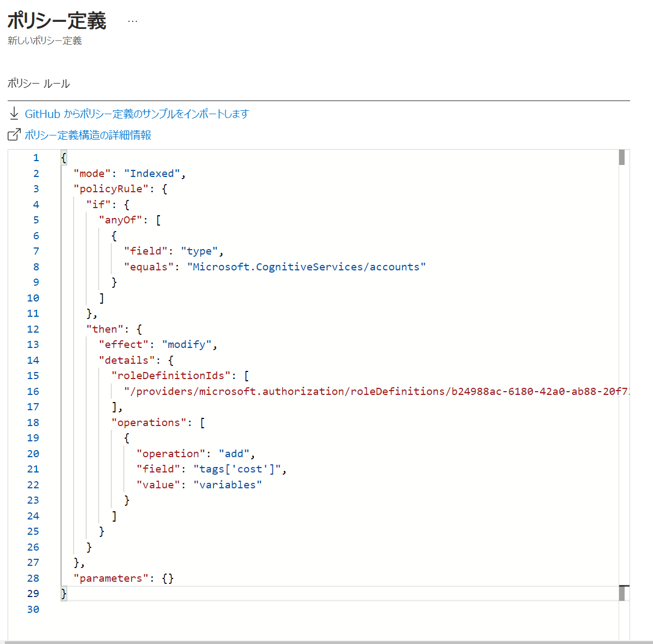The image size is (653, 644).
Task: Click the "modify" effect value
Action: click(187, 344)
